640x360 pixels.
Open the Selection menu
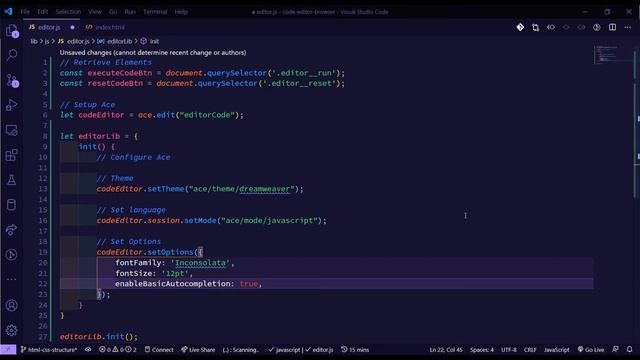click(x=68, y=12)
